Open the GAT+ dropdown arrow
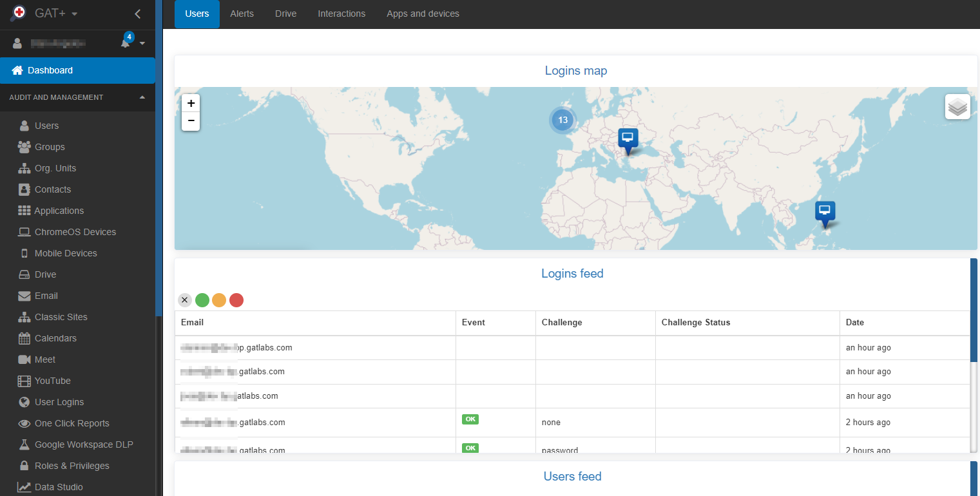 pos(75,14)
